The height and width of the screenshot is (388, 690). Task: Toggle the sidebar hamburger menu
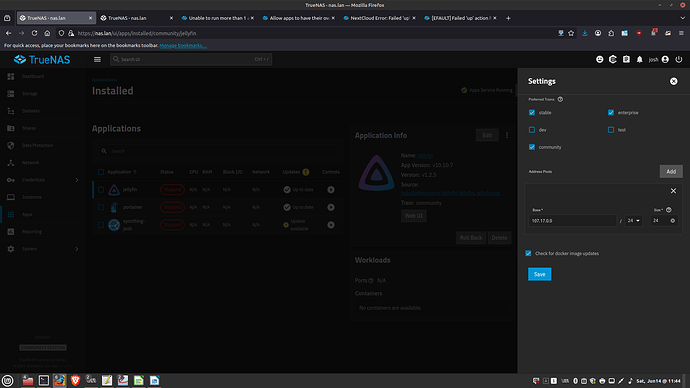pos(97,59)
